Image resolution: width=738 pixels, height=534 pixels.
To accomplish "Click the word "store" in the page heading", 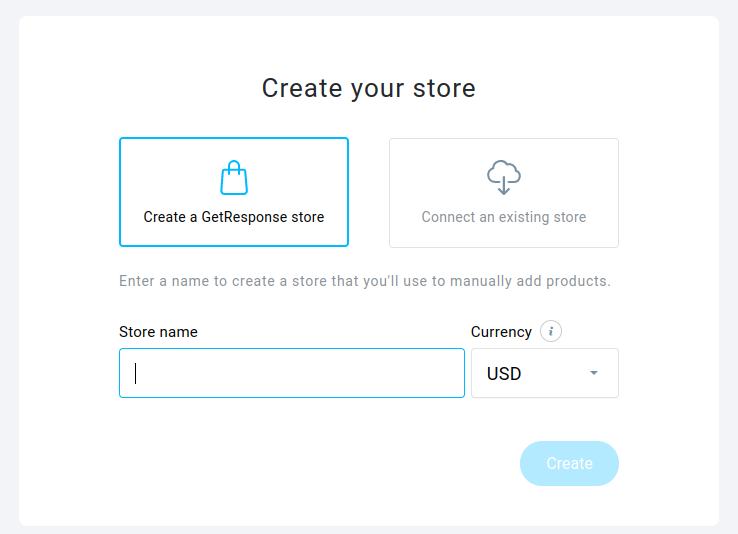I will 444,88.
